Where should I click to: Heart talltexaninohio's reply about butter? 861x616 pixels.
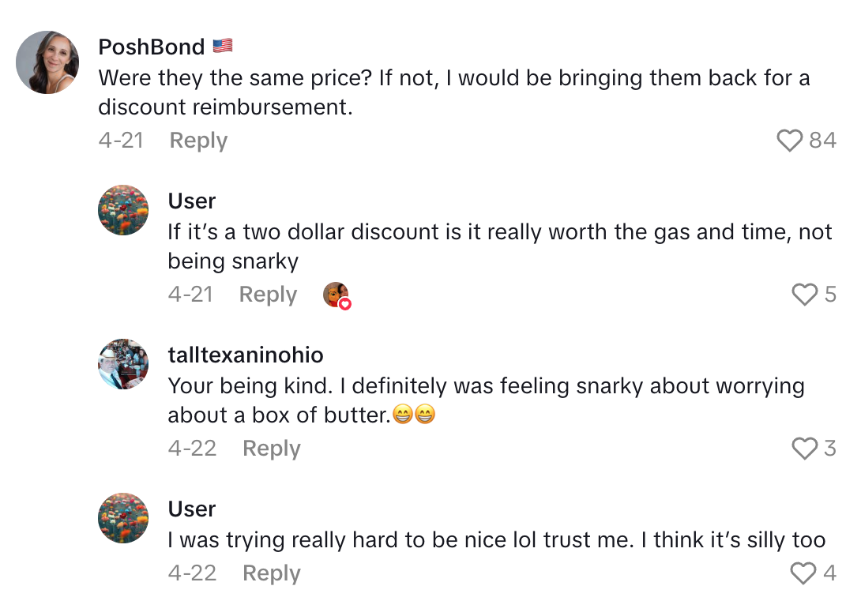[804, 449]
